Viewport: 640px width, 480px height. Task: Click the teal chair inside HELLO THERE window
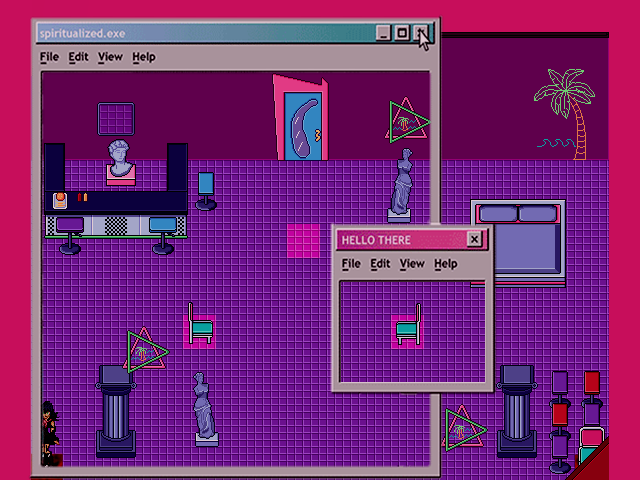(x=409, y=325)
